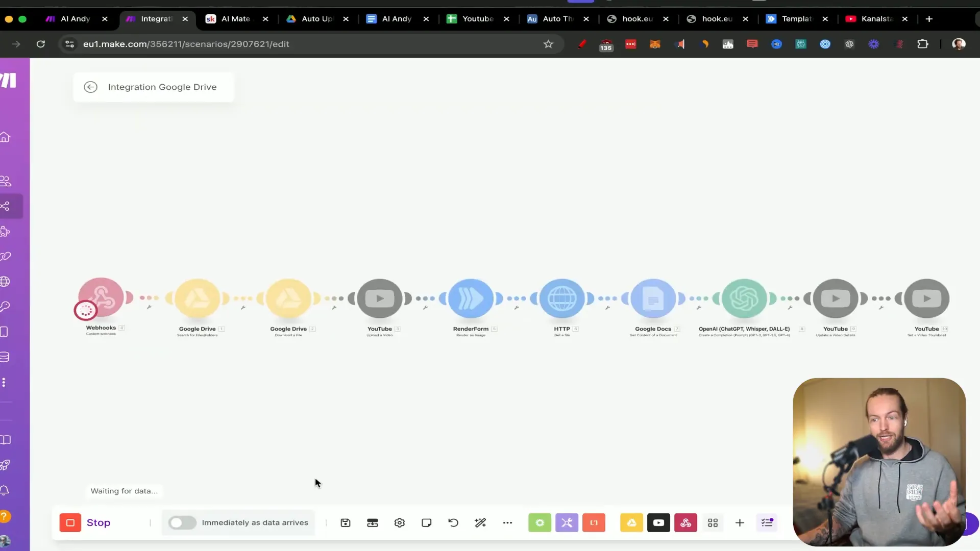Add a note using the notes icon
The width and height of the screenshot is (980, 551).
click(x=427, y=522)
